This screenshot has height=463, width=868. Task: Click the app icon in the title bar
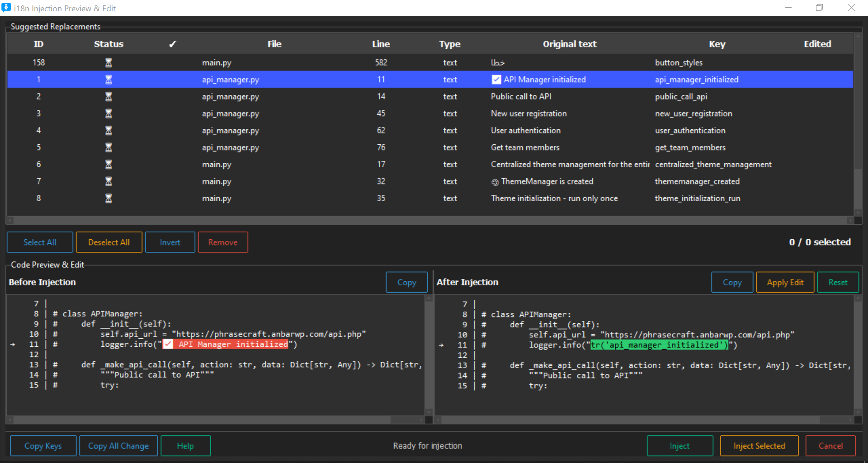(6, 8)
